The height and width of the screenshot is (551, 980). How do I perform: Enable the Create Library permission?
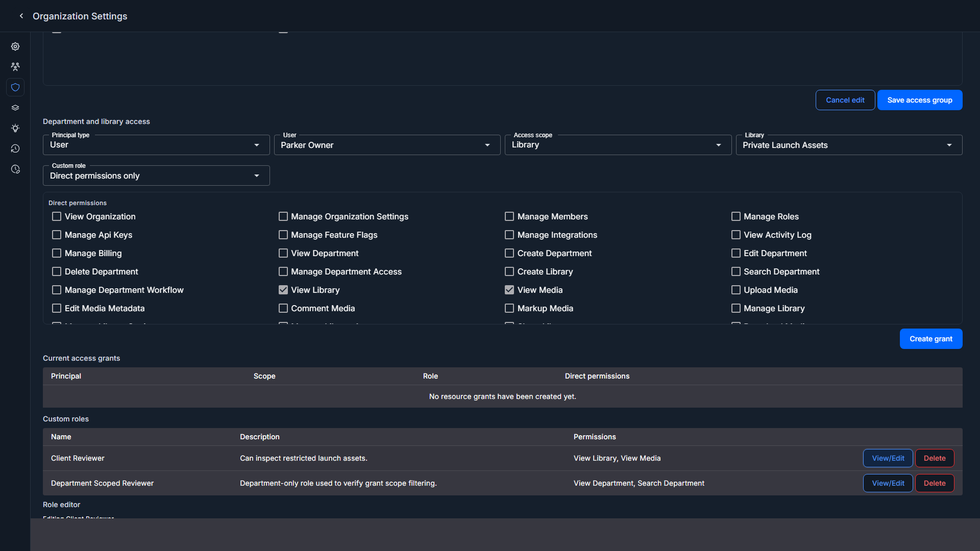[x=509, y=271]
